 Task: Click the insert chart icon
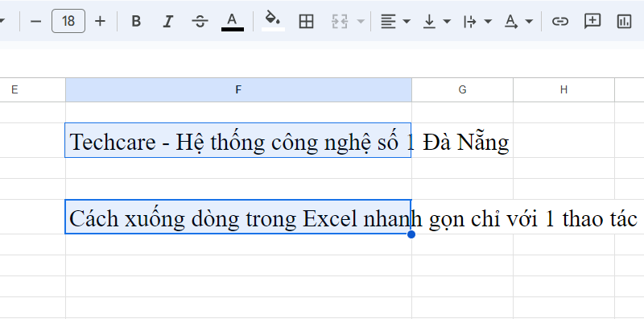[625, 21]
